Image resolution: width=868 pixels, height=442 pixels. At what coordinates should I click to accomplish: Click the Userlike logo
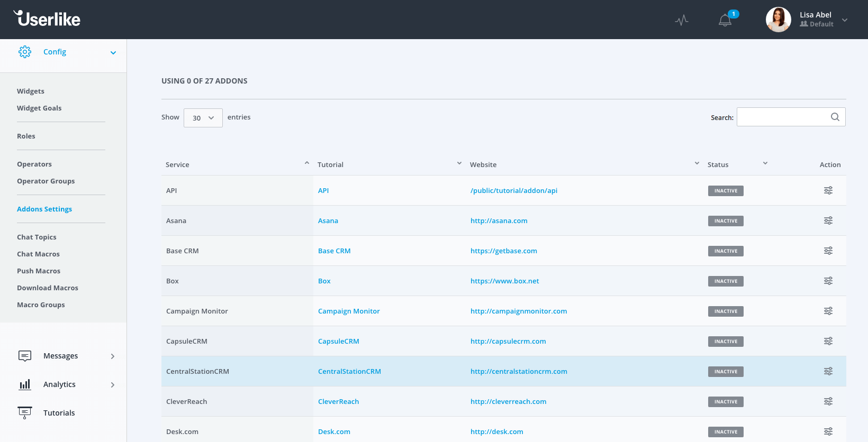47,19
